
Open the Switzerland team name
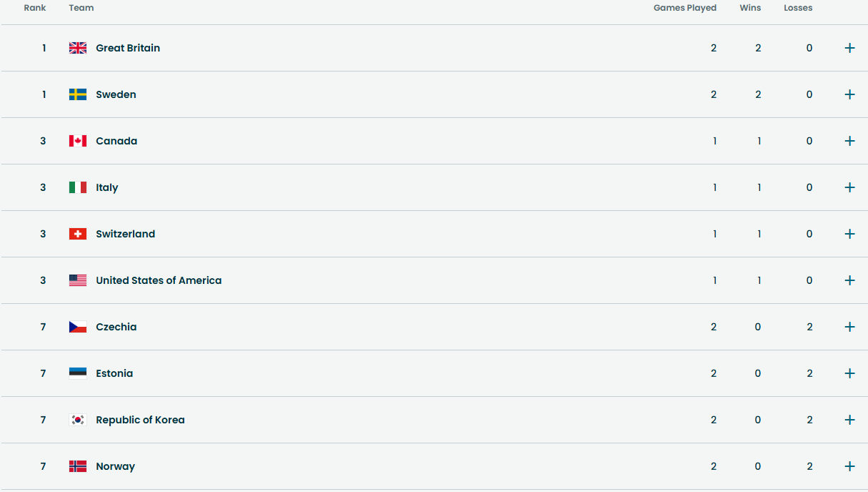point(125,234)
